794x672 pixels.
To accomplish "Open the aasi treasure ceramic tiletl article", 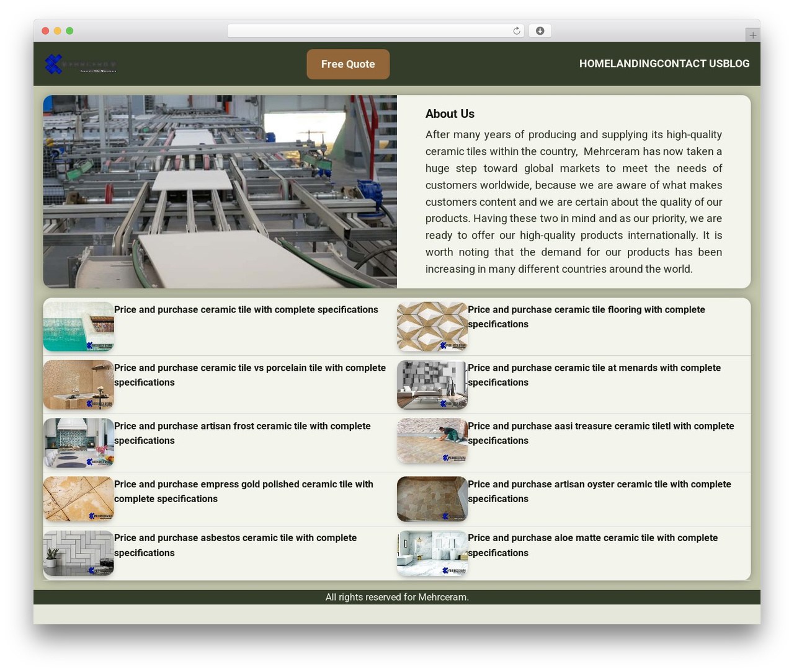I will [x=601, y=433].
